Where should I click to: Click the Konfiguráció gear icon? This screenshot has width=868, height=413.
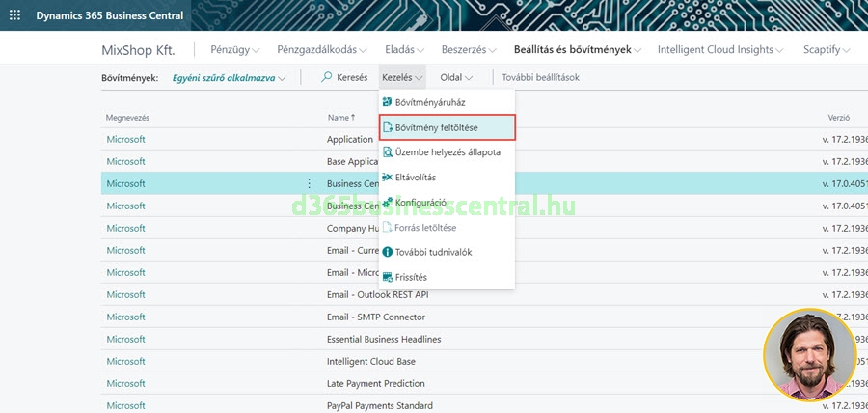pyautogui.click(x=388, y=202)
